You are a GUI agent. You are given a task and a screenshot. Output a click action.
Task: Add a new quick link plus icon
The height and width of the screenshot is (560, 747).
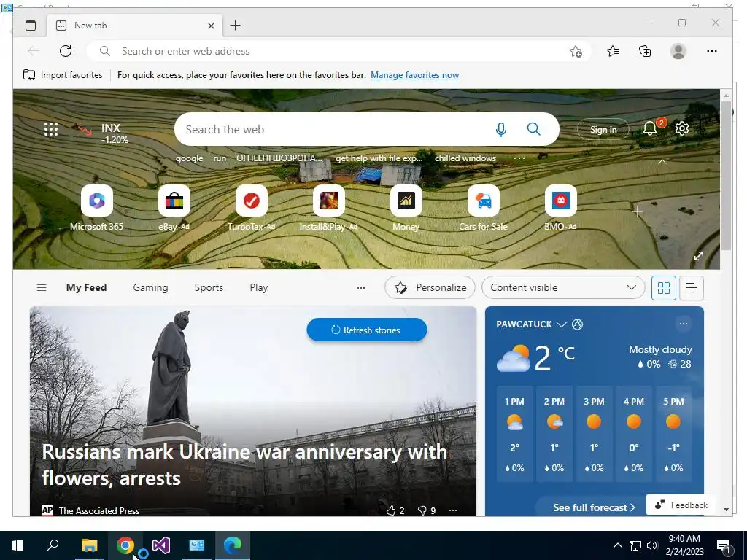[638, 211]
